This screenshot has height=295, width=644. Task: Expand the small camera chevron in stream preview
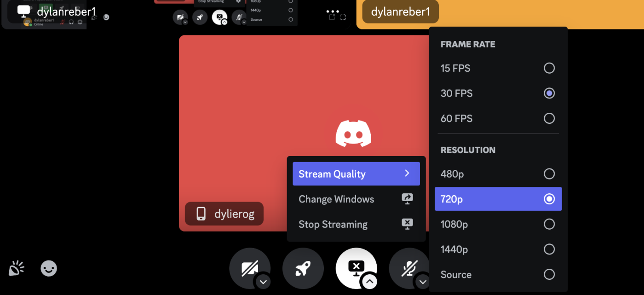[x=185, y=22]
